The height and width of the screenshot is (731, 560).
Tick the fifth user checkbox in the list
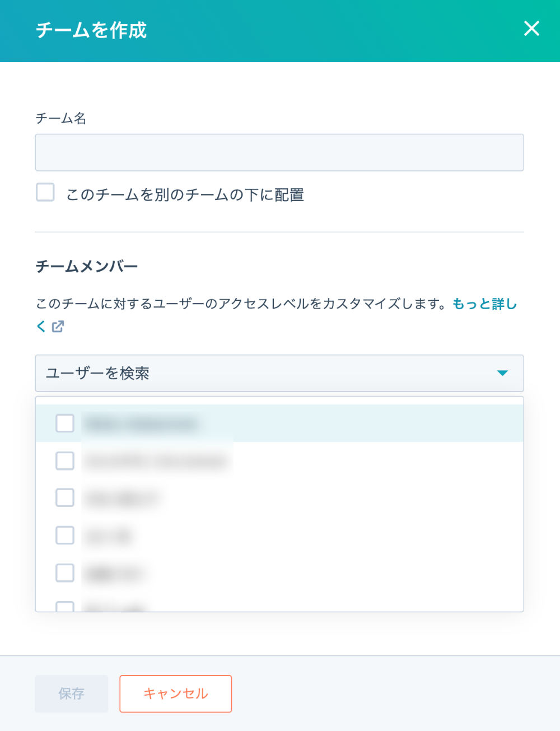[x=65, y=572]
